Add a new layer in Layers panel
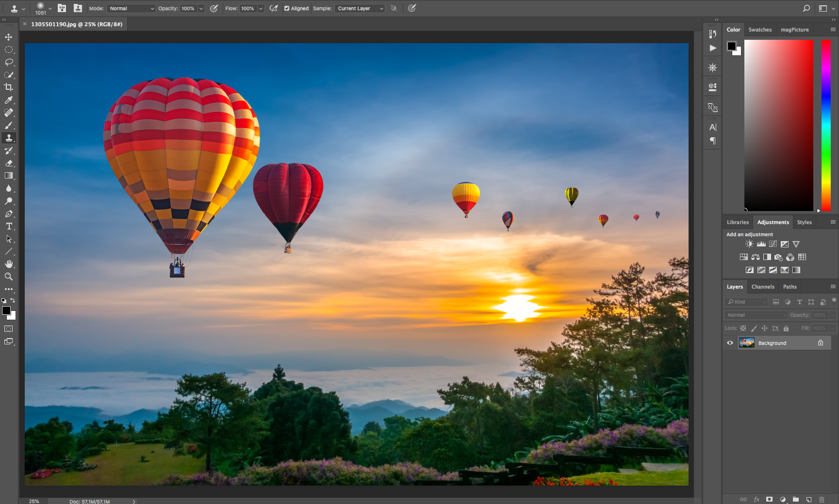The width and height of the screenshot is (839, 504). tap(809, 499)
